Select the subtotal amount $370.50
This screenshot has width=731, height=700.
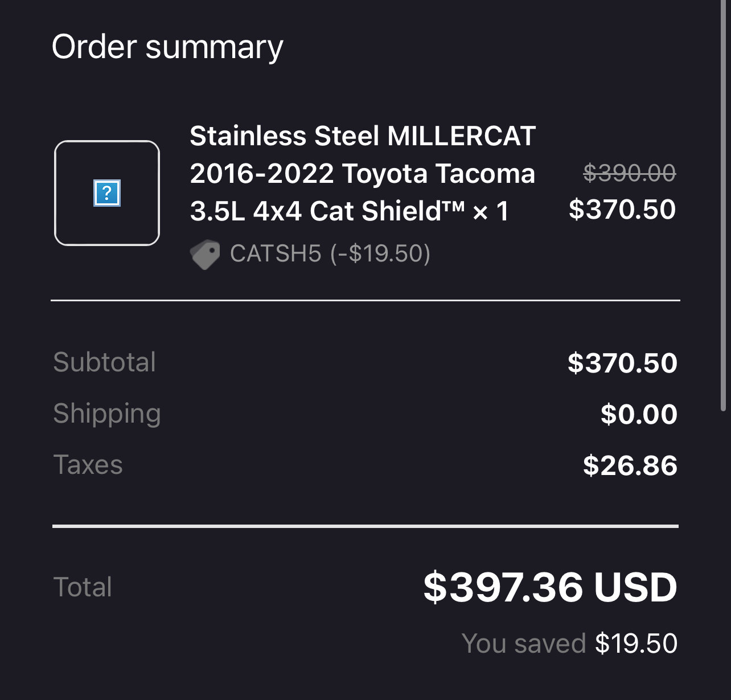(622, 363)
